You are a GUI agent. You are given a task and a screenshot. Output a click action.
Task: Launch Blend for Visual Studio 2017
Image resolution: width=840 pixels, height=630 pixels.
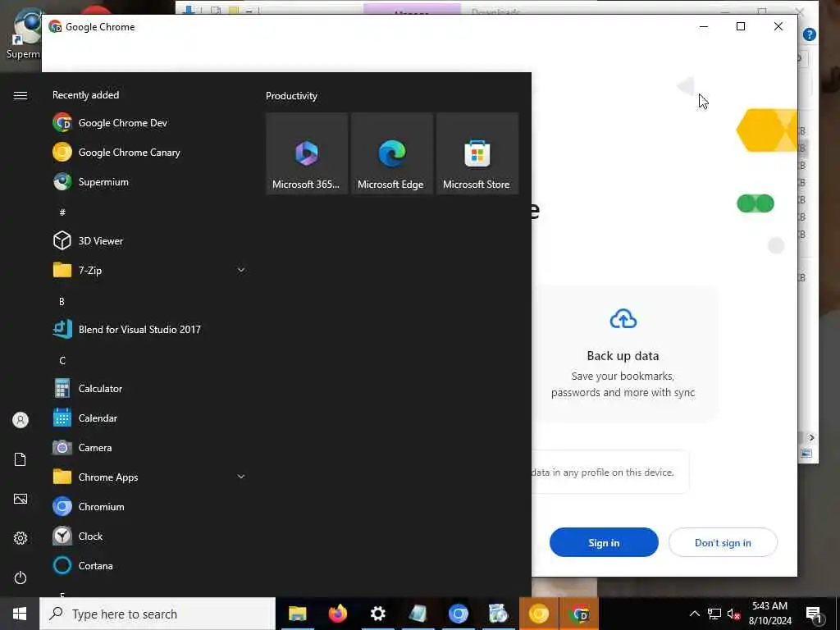pyautogui.click(x=149, y=329)
